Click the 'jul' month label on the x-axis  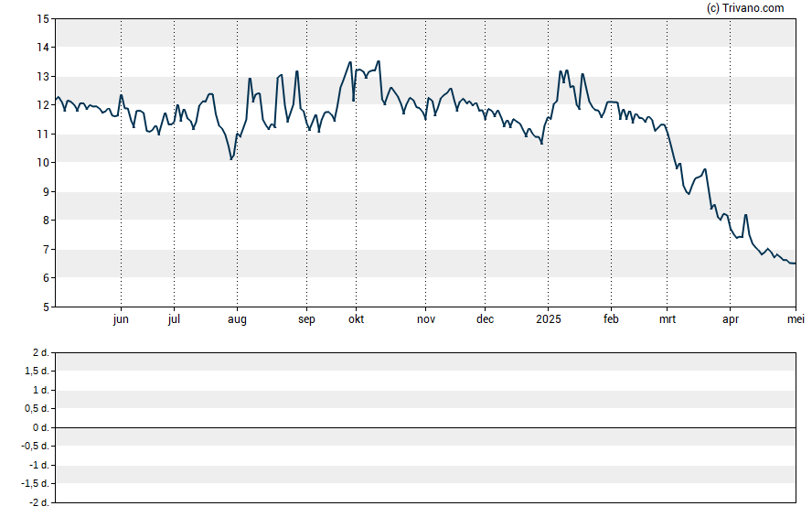point(174,319)
